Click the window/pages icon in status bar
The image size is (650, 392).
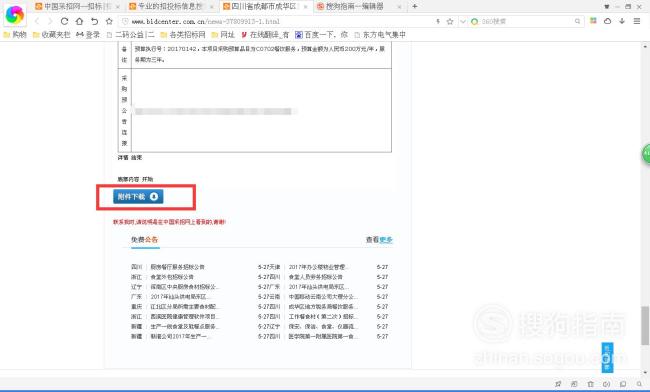pos(623,384)
